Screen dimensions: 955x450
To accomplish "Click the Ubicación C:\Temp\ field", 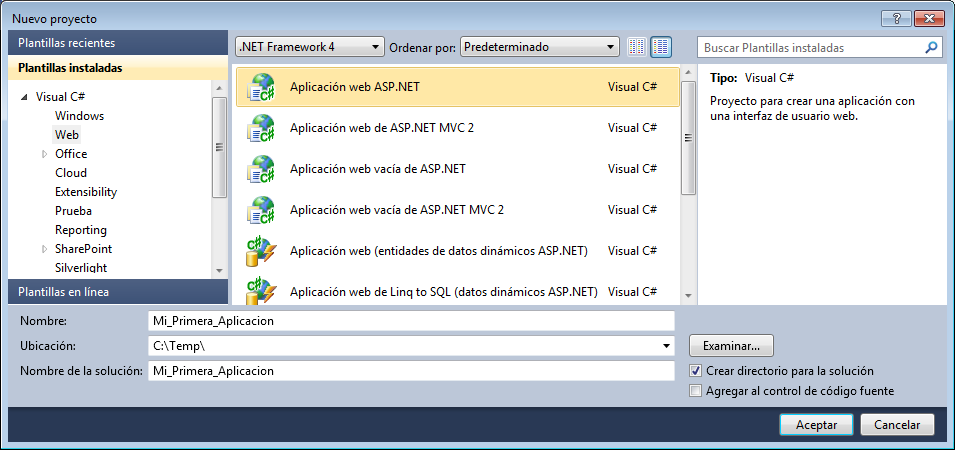I will (411, 346).
